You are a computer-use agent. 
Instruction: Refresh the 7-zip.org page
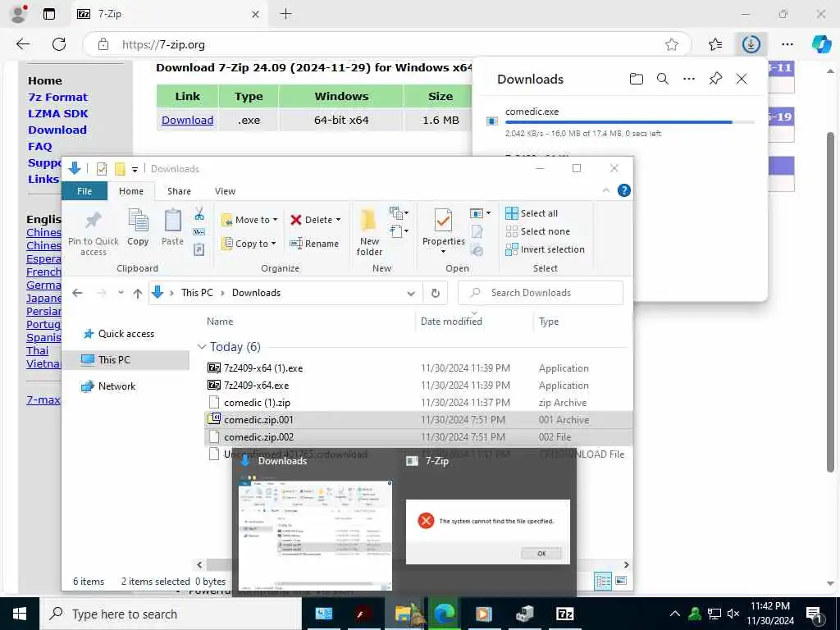pos(59,44)
